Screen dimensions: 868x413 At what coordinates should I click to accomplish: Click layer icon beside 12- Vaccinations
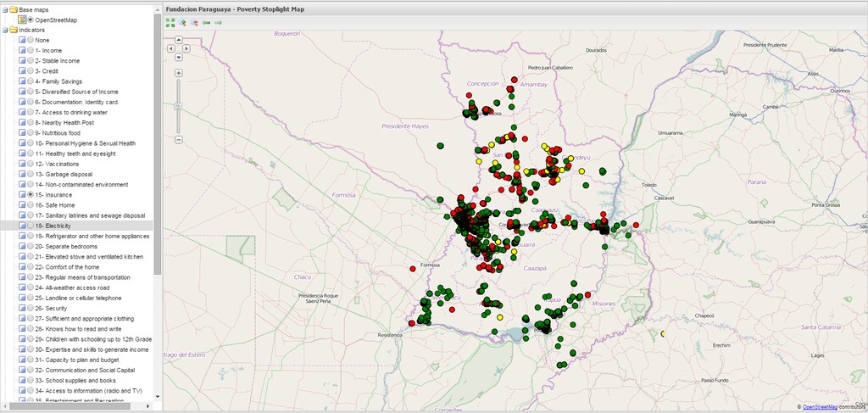tap(22, 164)
